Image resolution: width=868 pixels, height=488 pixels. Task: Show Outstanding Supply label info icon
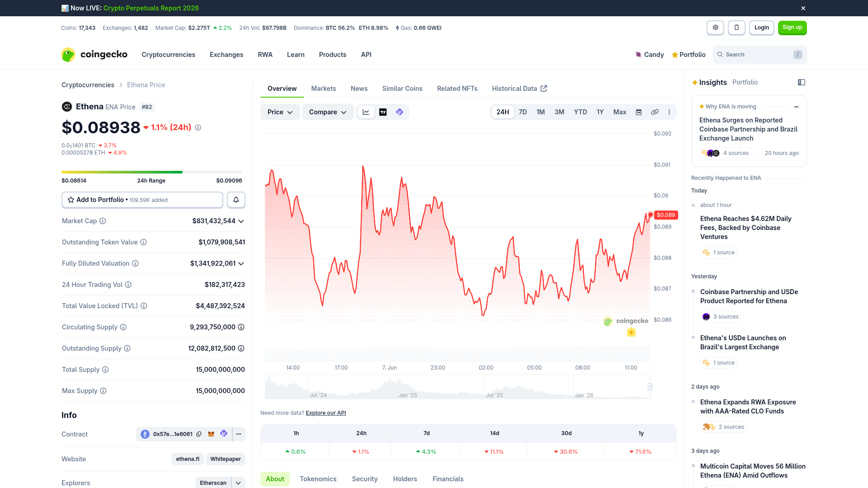[127, 348]
